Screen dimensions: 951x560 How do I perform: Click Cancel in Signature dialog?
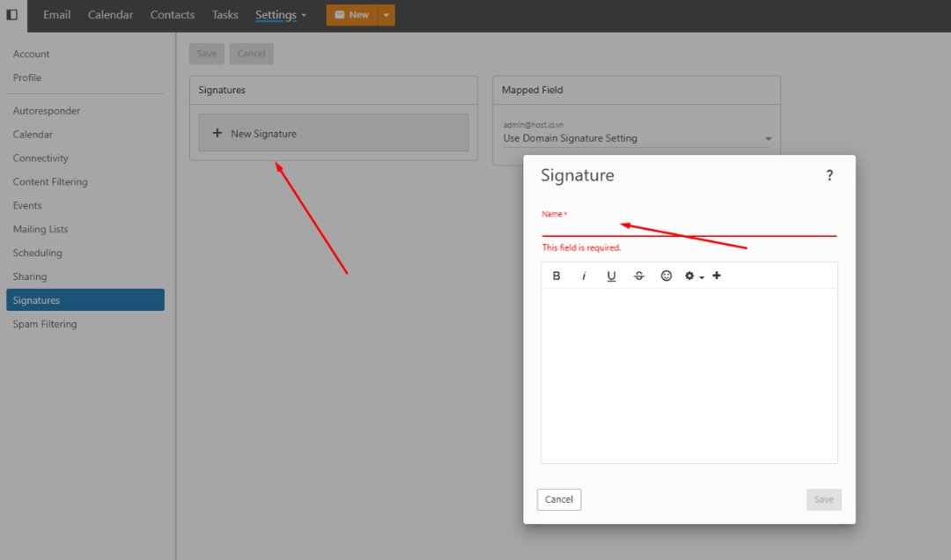tap(558, 499)
